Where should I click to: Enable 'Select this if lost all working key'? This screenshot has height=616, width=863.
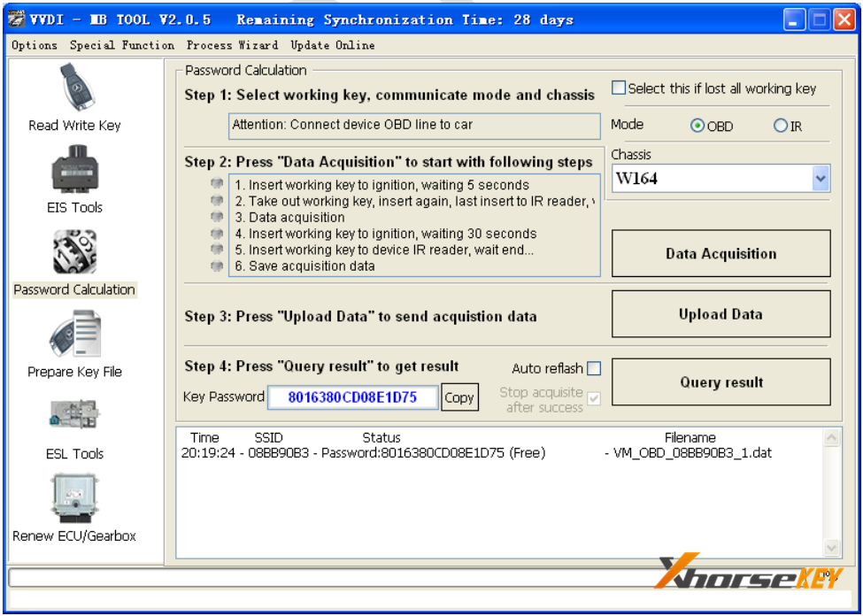619,89
